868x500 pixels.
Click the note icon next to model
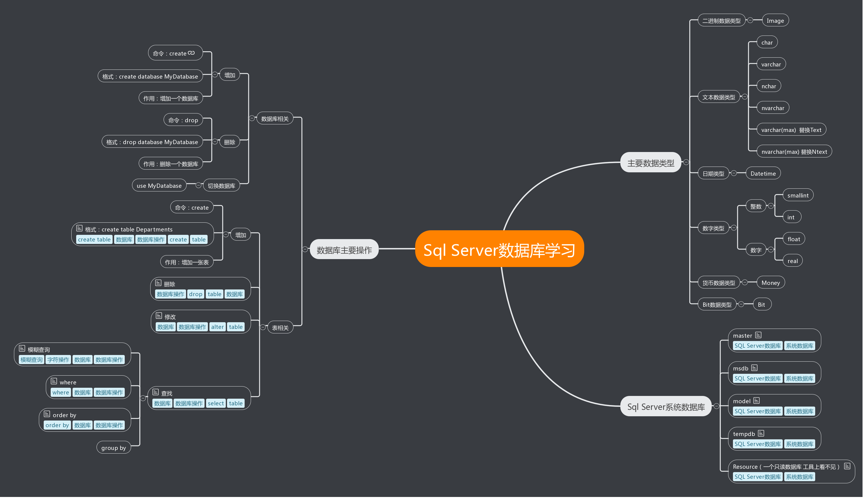(756, 400)
